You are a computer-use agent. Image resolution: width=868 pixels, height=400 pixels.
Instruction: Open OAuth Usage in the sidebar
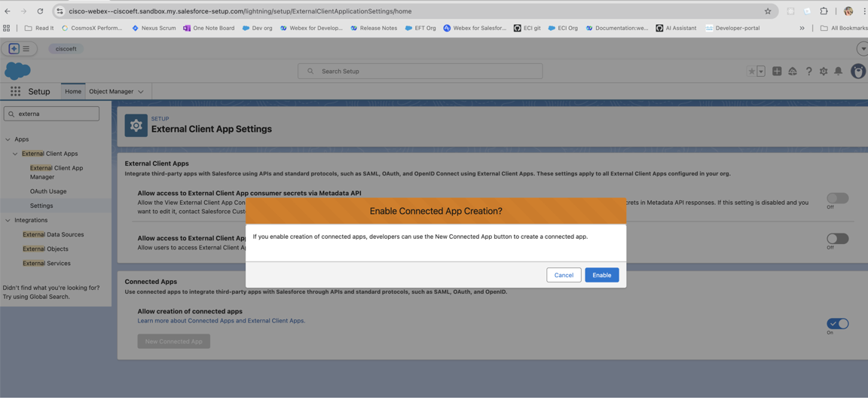pos(48,191)
